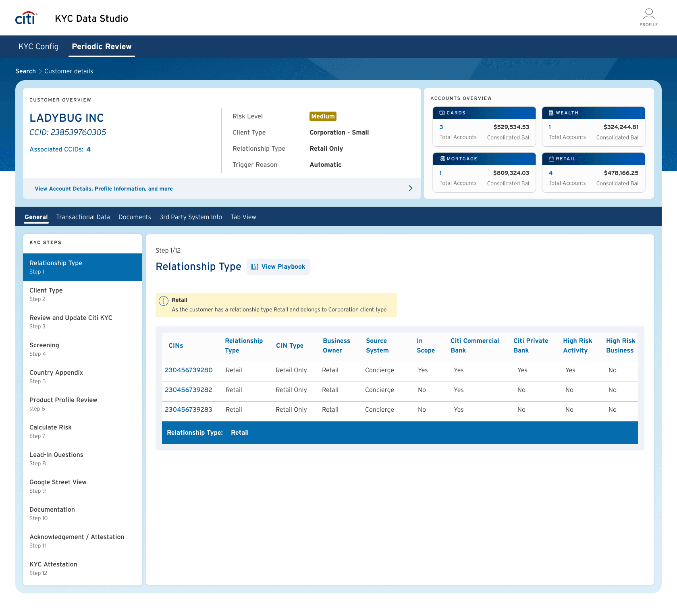677x616 pixels.
Task: Click the In Scope column header
Action: point(426,346)
